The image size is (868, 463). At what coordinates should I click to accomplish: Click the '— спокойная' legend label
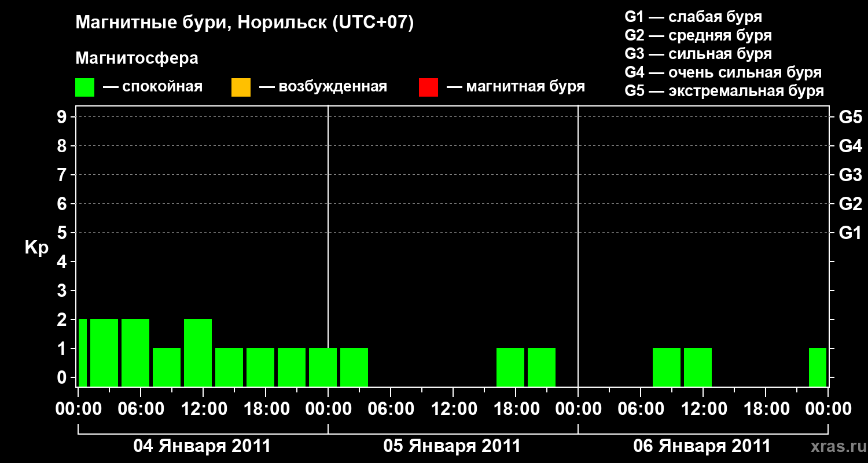click(153, 87)
